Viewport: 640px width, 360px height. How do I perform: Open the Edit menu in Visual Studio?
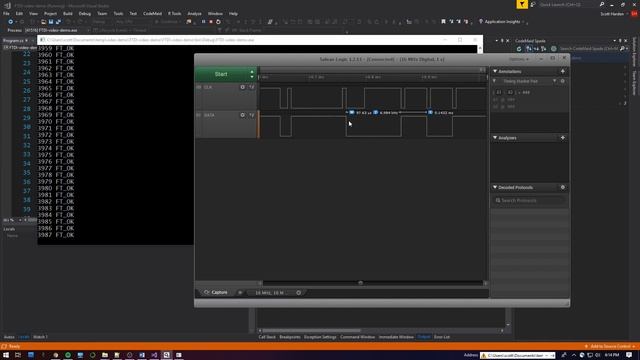(19, 14)
